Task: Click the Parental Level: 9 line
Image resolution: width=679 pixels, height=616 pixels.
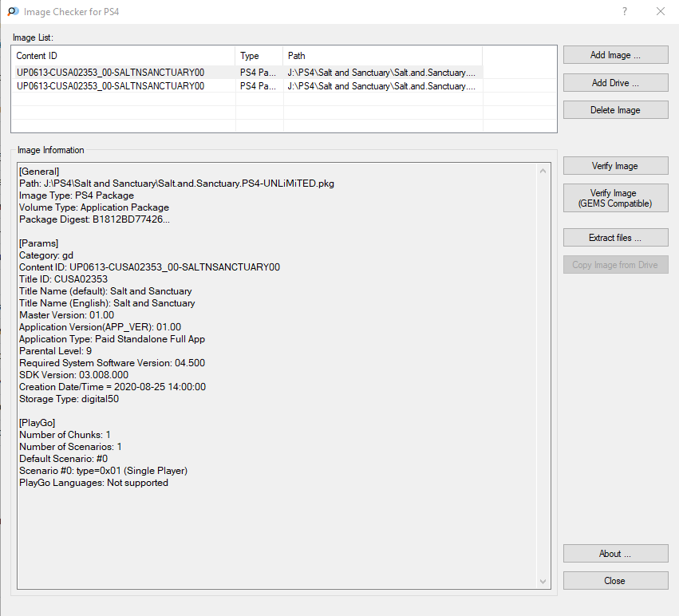Action: (x=55, y=351)
